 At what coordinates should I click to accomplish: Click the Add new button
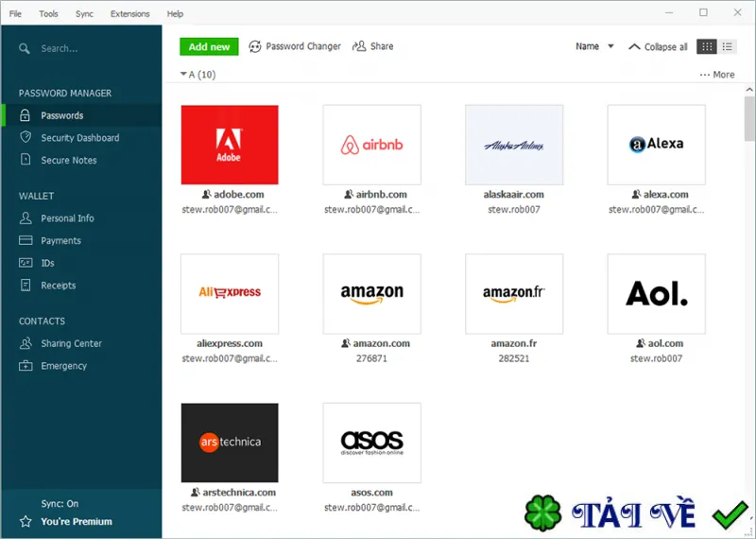[x=209, y=46]
